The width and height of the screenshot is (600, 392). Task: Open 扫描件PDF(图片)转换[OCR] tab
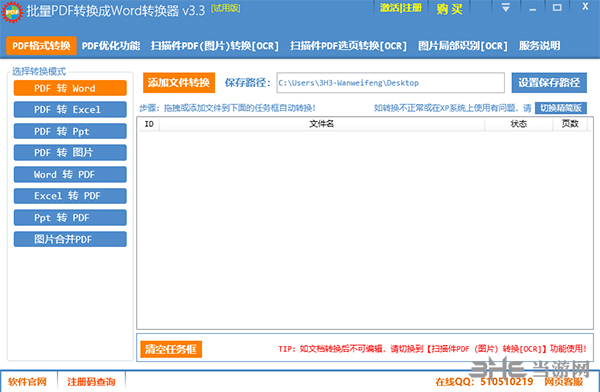tap(214, 46)
